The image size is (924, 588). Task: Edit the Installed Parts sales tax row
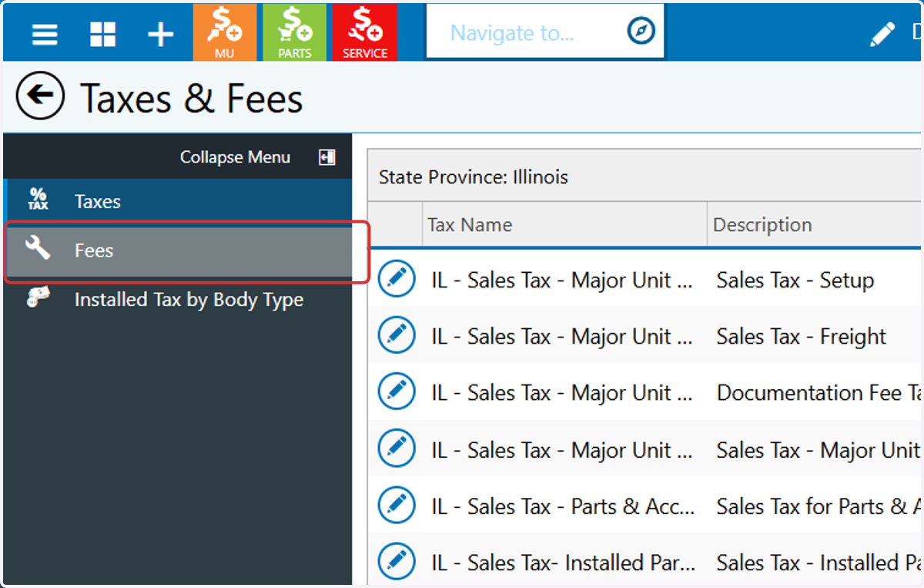397,562
